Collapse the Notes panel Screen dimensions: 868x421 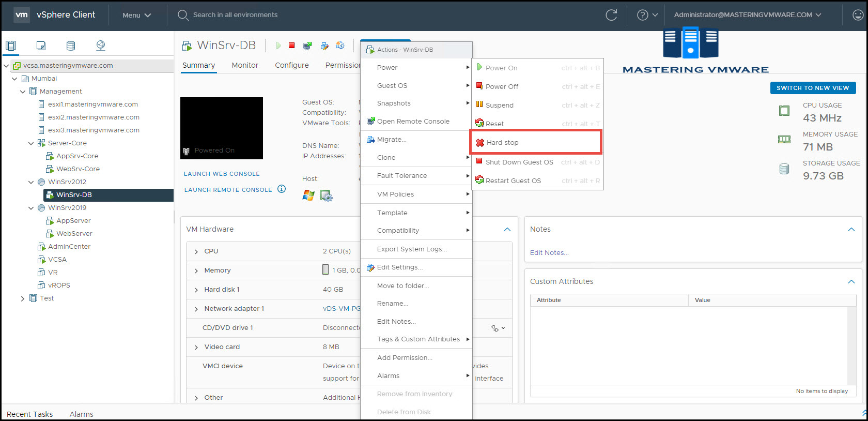[x=851, y=229]
